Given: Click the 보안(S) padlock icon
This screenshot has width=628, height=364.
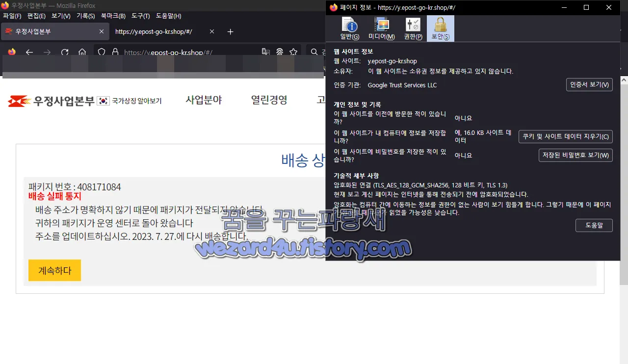Looking at the screenshot, I should click(x=440, y=28).
